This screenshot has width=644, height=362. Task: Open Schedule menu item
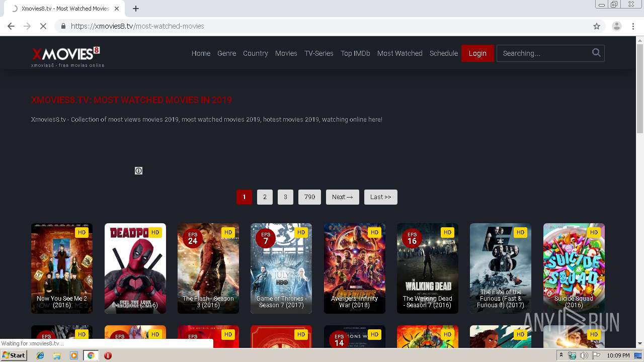click(x=444, y=53)
